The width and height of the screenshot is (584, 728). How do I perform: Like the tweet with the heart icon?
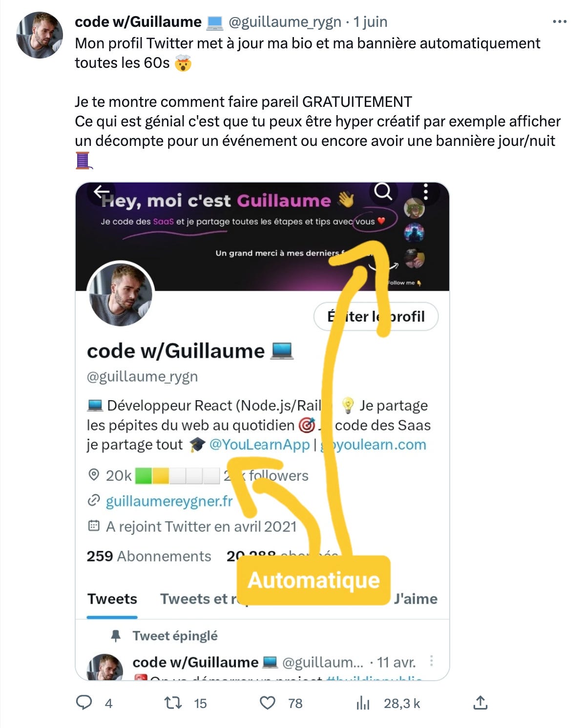pos(267,703)
